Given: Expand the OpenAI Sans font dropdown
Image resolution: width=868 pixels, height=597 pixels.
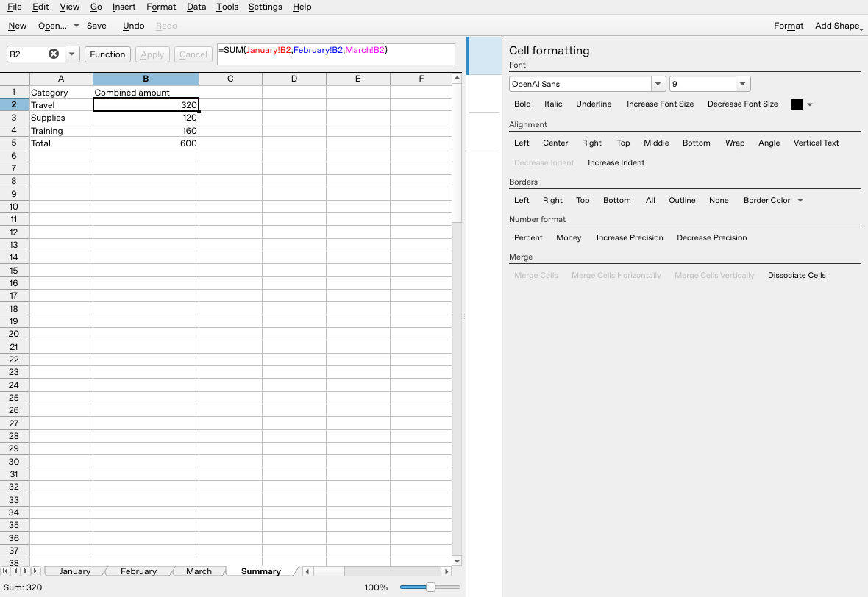Looking at the screenshot, I should click(x=658, y=84).
